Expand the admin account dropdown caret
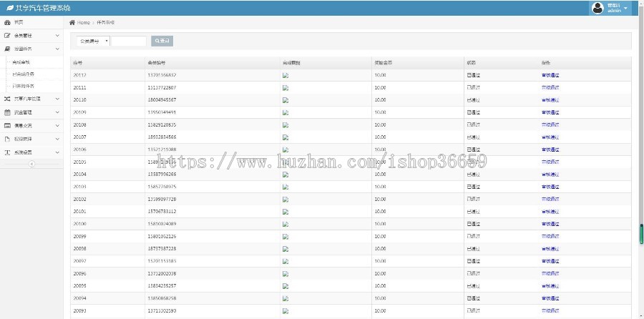The image size is (644, 319). (625, 8)
